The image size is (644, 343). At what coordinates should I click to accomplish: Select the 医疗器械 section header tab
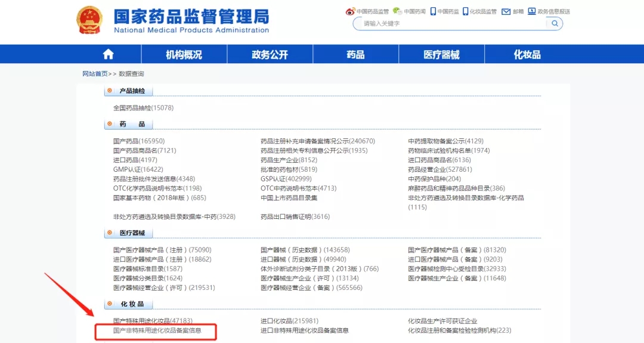(128, 233)
